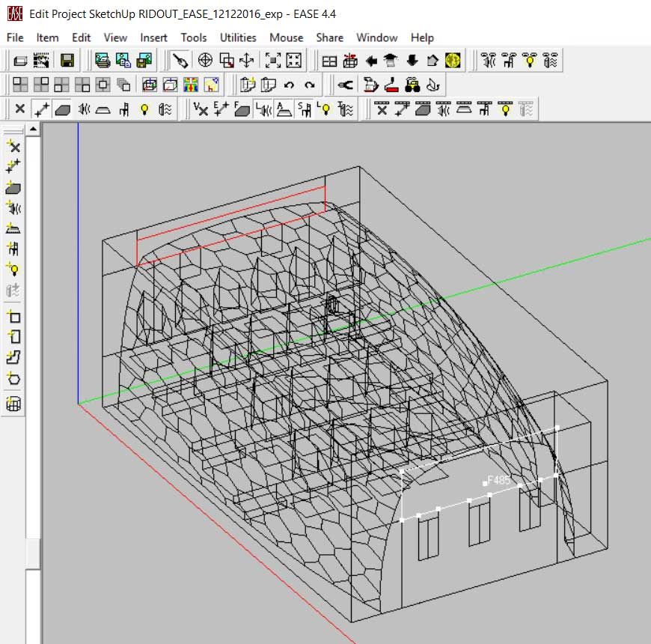Toggle vertex X visibility in third toolbar
Viewport: 651px width, 644px height.
click(x=20, y=109)
